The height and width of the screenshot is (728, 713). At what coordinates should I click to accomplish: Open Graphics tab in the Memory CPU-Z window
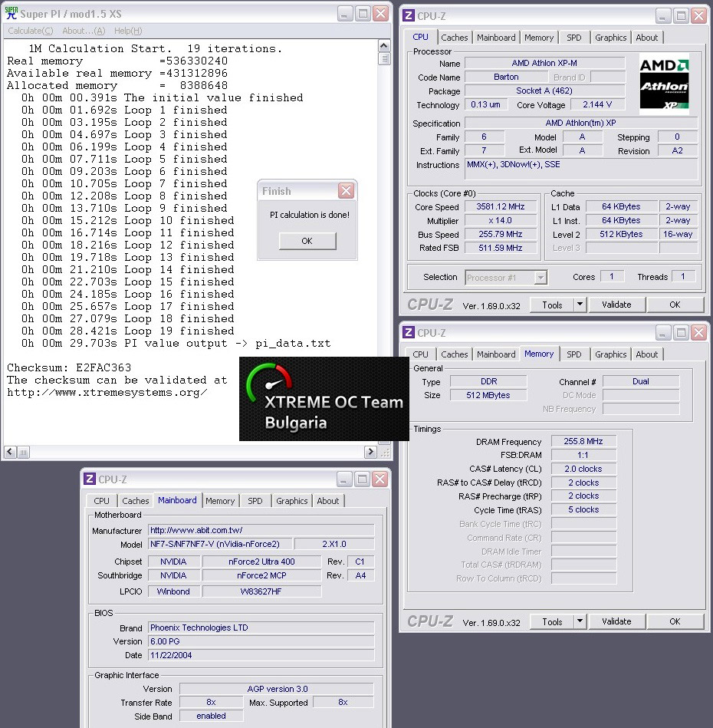pyautogui.click(x=610, y=354)
